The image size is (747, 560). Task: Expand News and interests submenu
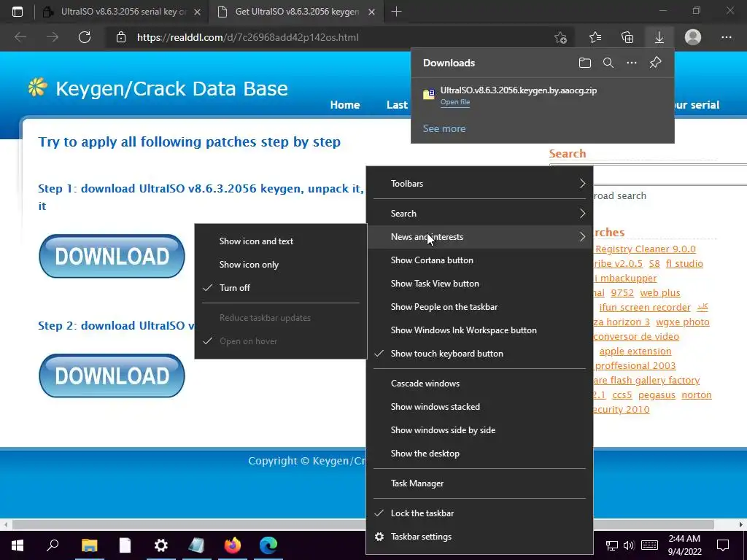point(479,237)
